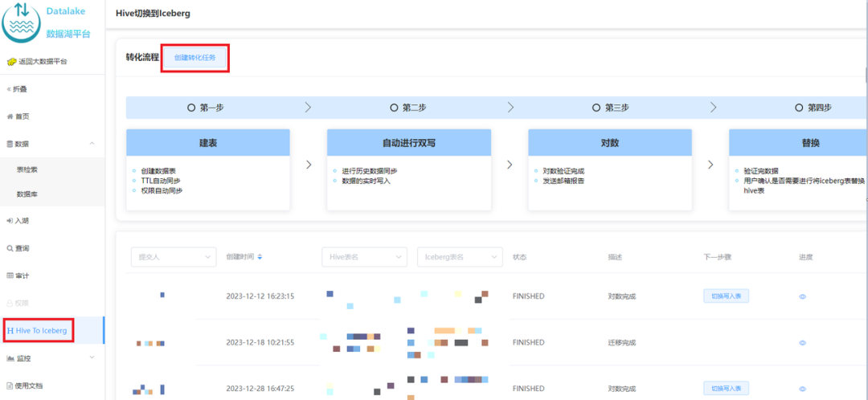The height and width of the screenshot is (400, 868).
Task: Click timestamp 2023-12-28 16:47:25
Action: point(260,389)
